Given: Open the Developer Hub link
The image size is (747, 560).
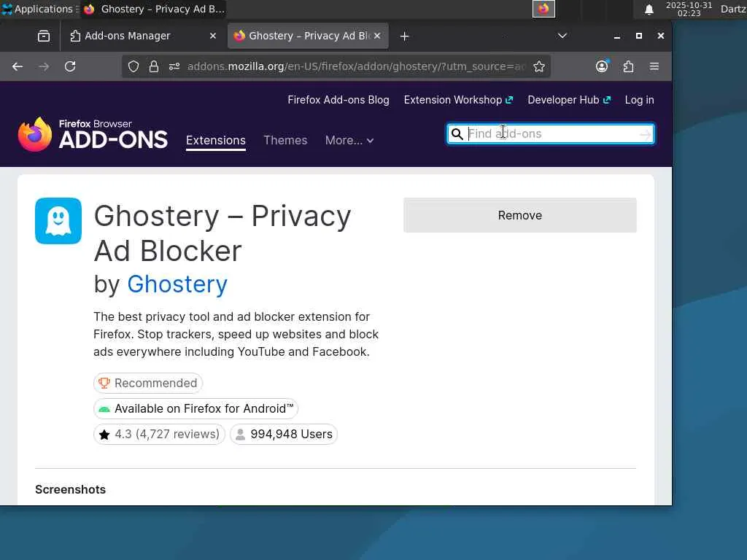Looking at the screenshot, I should point(569,100).
